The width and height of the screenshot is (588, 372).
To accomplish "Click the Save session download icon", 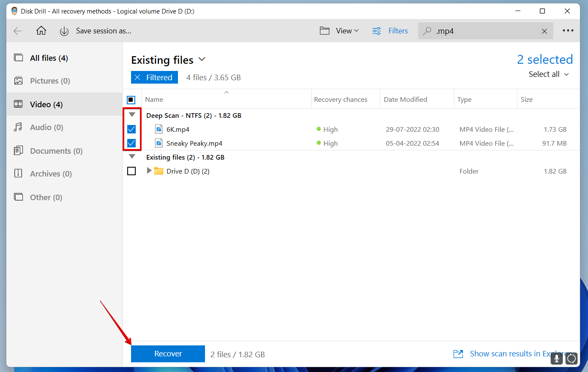I will pos(64,31).
